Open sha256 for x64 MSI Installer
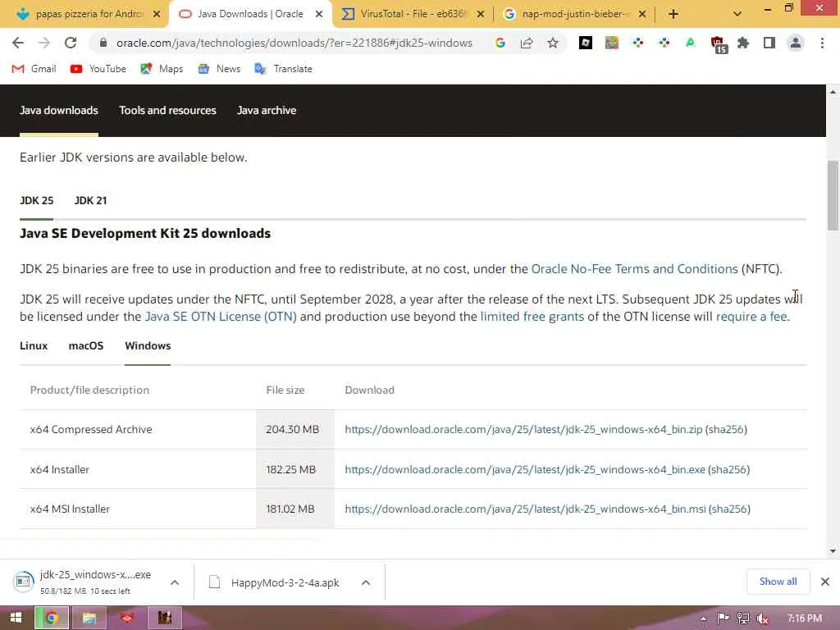840x630 pixels. [x=729, y=509]
